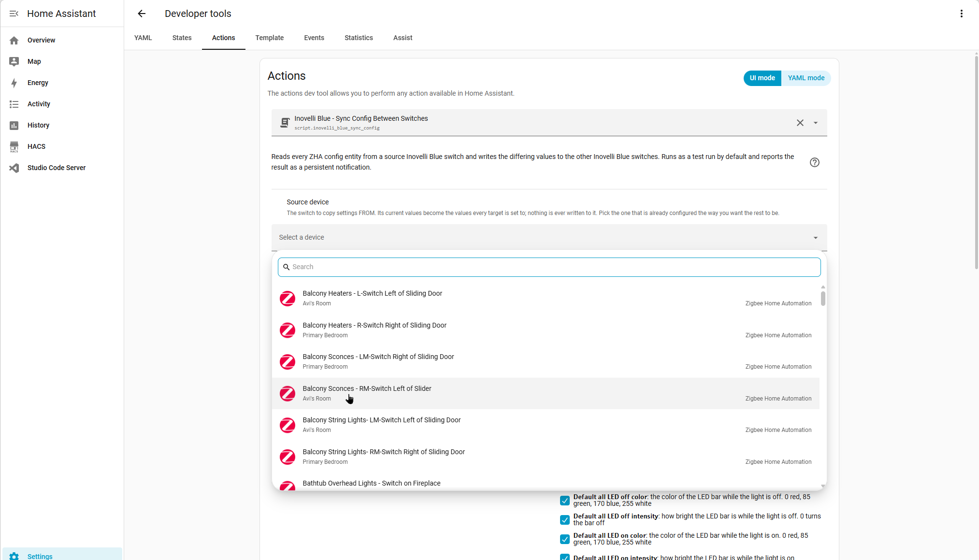Screen dimensions: 979x560
Task: Open the History chart icon
Action: pos(14,125)
